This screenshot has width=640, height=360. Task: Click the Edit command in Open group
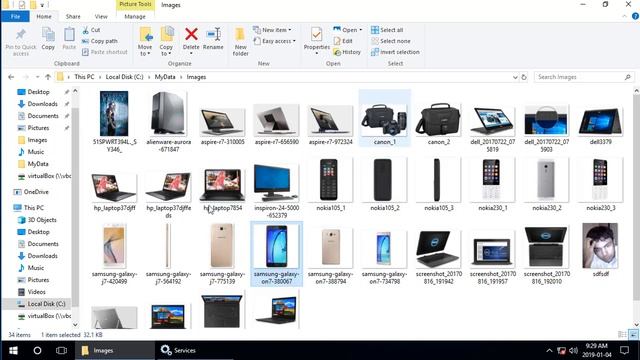coord(343,41)
